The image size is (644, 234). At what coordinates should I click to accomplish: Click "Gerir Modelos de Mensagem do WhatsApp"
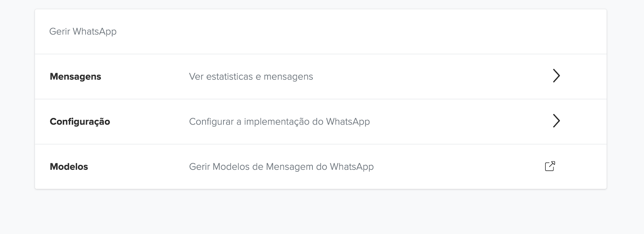coord(281,167)
